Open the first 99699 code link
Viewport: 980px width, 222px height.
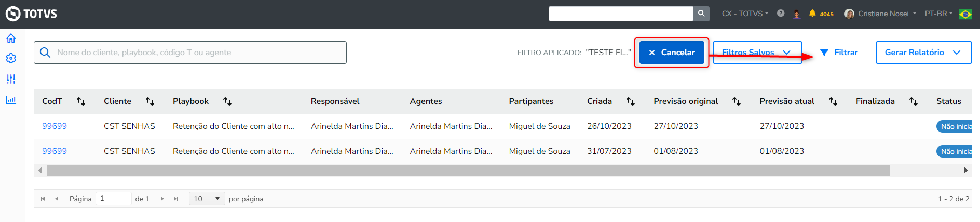pos(55,126)
